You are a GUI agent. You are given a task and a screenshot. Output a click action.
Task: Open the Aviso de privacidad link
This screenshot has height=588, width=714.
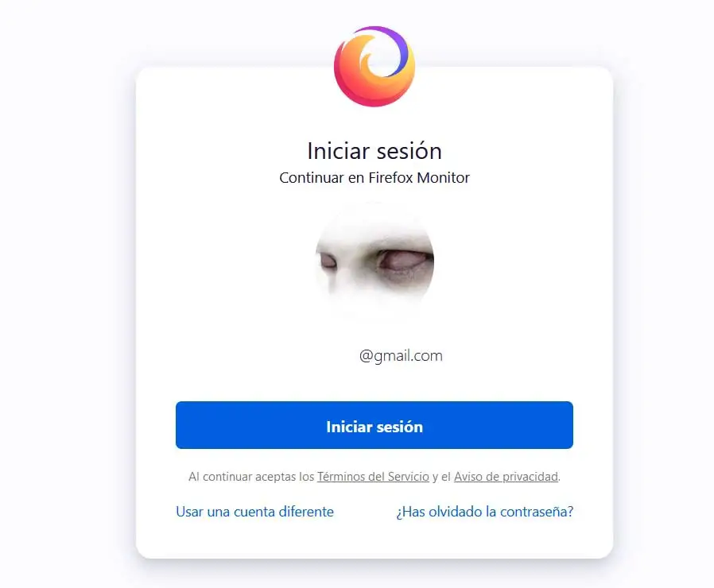click(506, 477)
